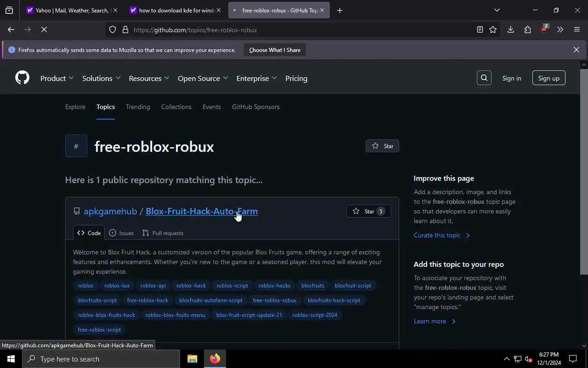Show hidden system tray icons
588x368 pixels.
click(506, 359)
